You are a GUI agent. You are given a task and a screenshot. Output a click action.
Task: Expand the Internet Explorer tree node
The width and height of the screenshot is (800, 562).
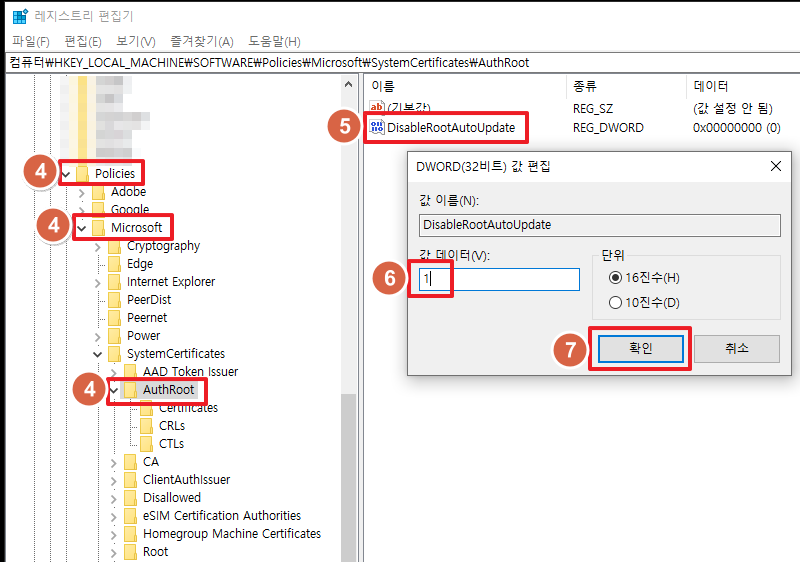(98, 283)
